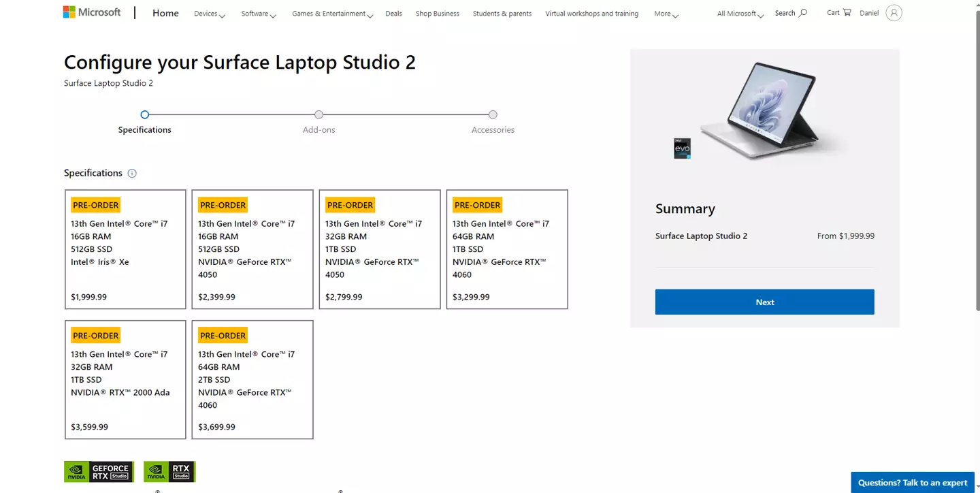Open the search magnifier icon

803,13
